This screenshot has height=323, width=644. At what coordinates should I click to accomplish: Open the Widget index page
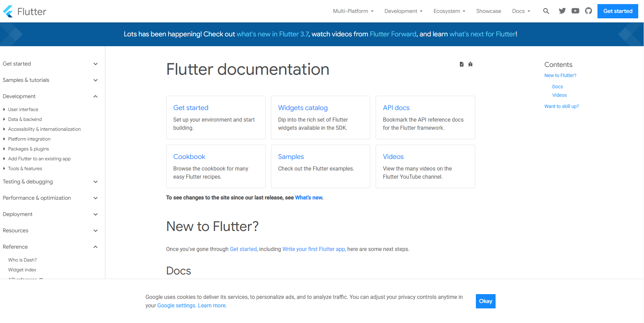pos(22,270)
